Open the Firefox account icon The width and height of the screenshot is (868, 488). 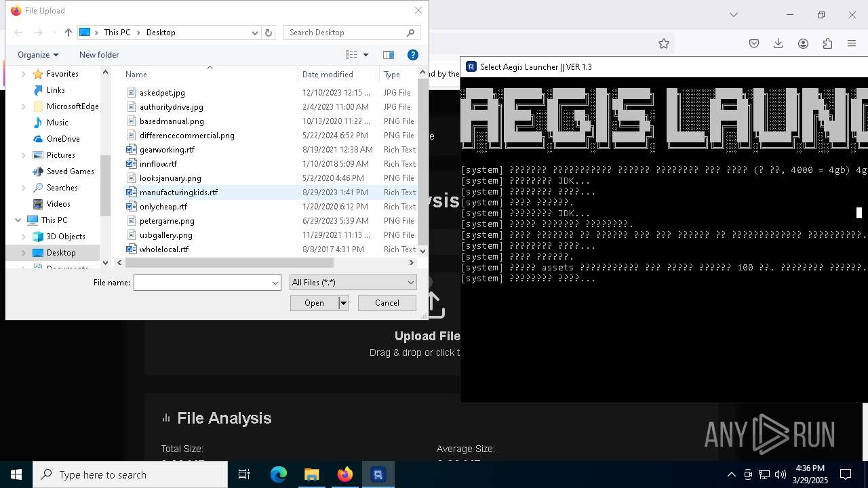coord(803,43)
